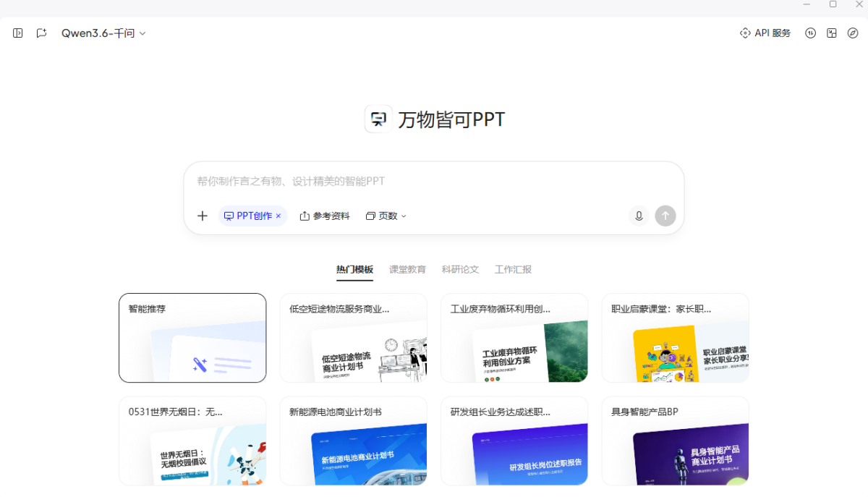868x497 pixels.
Task: Open API 服务 link
Action: [765, 33]
